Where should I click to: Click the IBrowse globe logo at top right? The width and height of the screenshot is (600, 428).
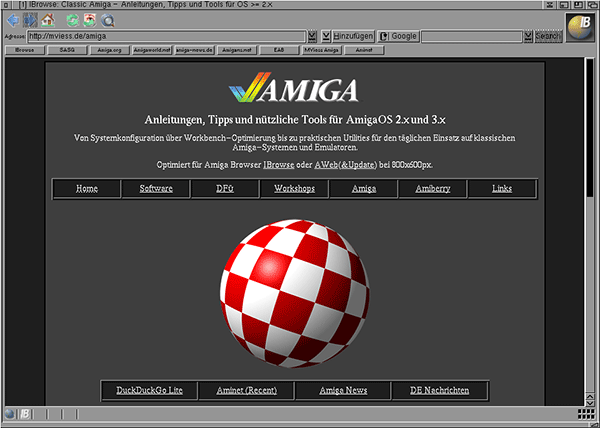pyautogui.click(x=580, y=27)
